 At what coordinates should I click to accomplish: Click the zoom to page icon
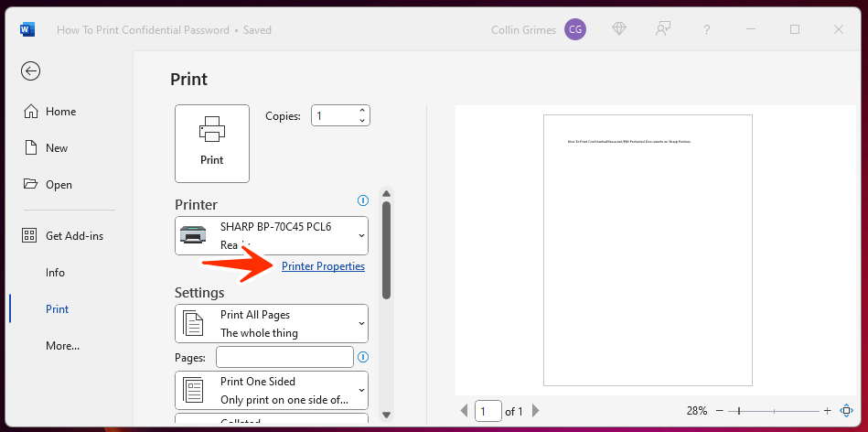coord(846,411)
